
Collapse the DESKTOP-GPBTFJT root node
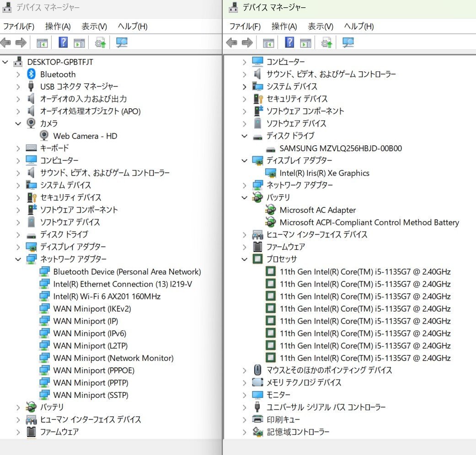pos(5,62)
